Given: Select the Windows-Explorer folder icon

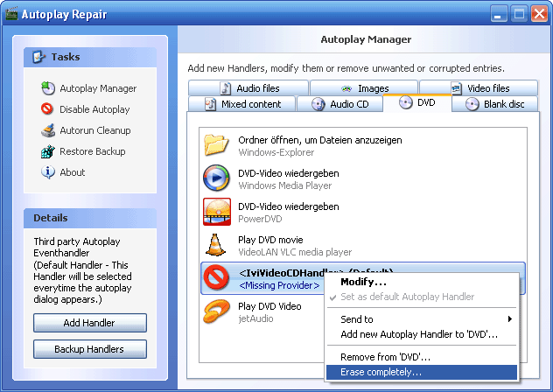Looking at the screenshot, I should click(216, 145).
